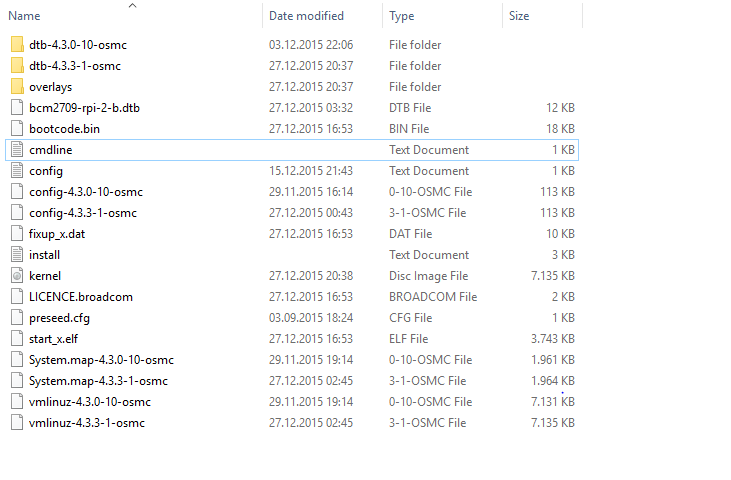Image resolution: width=731 pixels, height=480 pixels.
Task: Click the config text document icon
Action: pyautogui.click(x=17, y=171)
